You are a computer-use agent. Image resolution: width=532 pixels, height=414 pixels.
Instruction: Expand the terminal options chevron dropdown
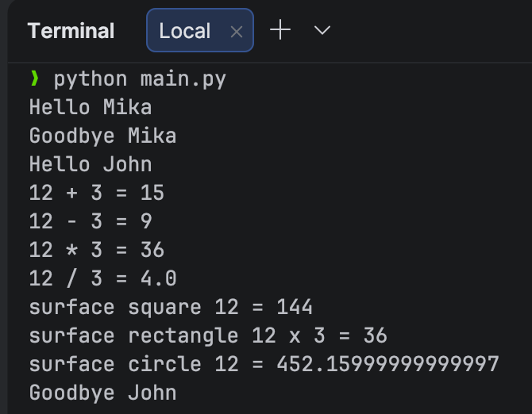[x=322, y=31]
